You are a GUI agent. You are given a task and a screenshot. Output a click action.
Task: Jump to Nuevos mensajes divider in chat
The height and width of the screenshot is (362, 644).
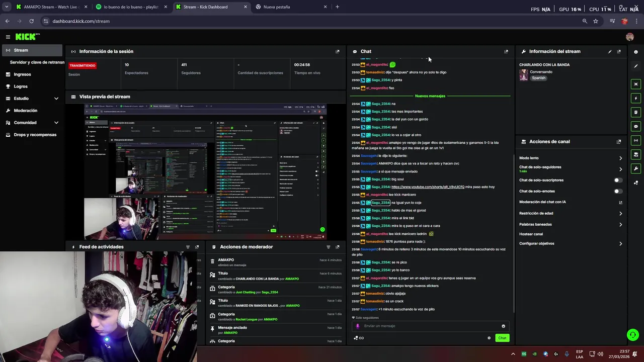(430, 96)
